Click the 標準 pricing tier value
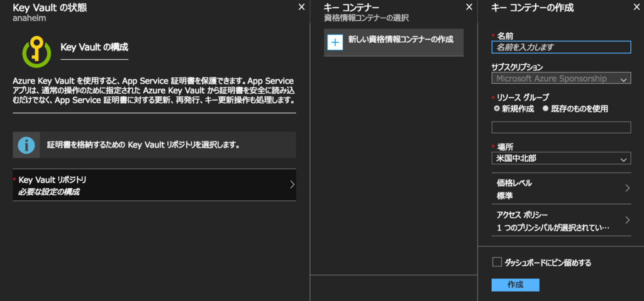The image size is (644, 301). [505, 196]
